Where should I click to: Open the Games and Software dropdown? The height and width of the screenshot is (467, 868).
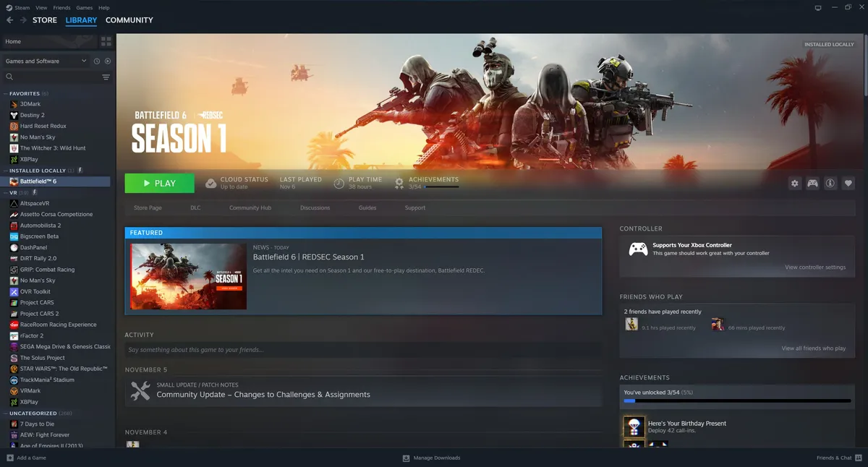(x=46, y=61)
